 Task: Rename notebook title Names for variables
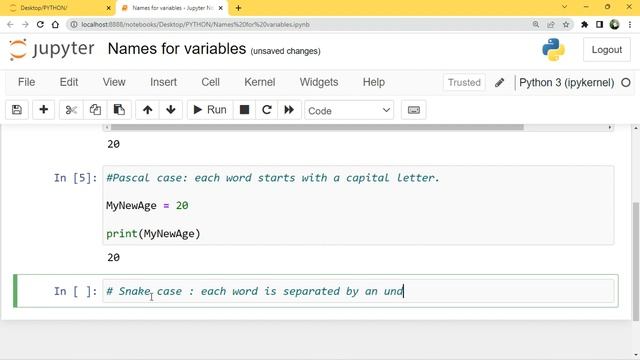(x=177, y=49)
